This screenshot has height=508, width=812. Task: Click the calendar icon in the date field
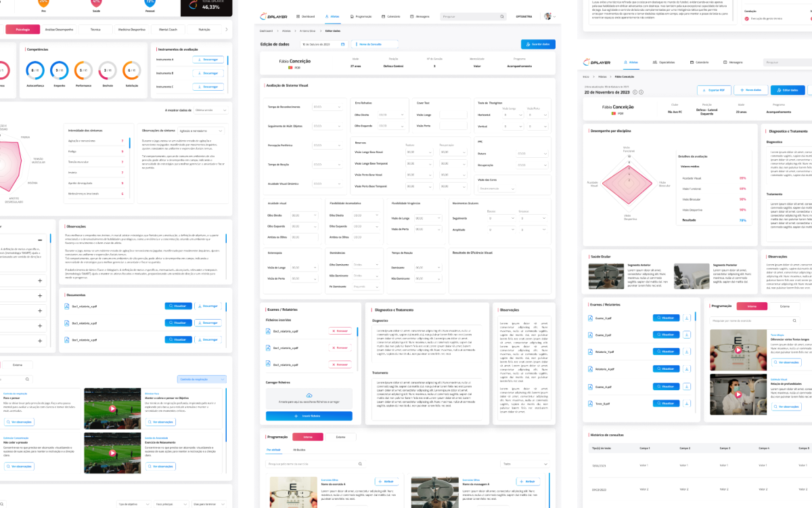(342, 44)
